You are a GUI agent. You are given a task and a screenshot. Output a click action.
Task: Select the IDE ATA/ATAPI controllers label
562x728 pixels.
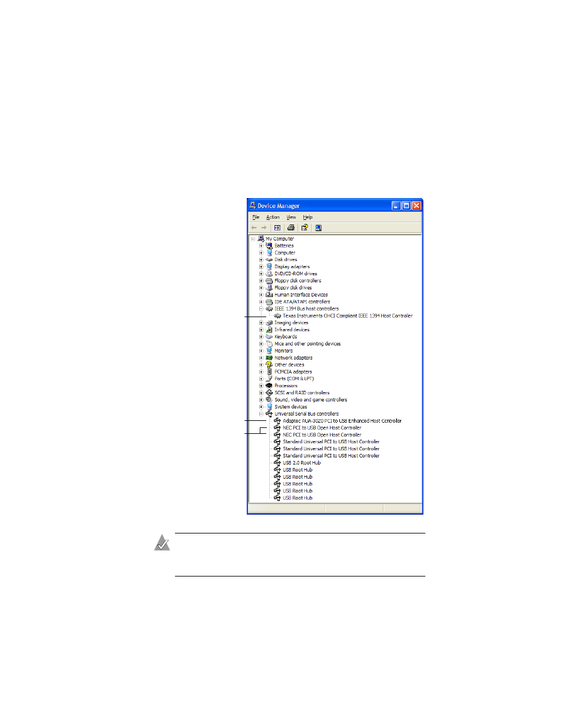pyautogui.click(x=302, y=302)
